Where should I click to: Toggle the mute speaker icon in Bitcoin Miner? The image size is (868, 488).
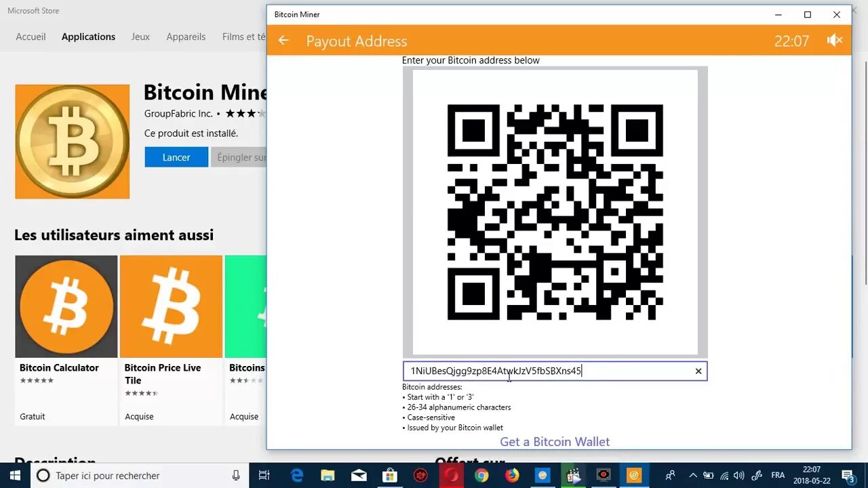[835, 41]
